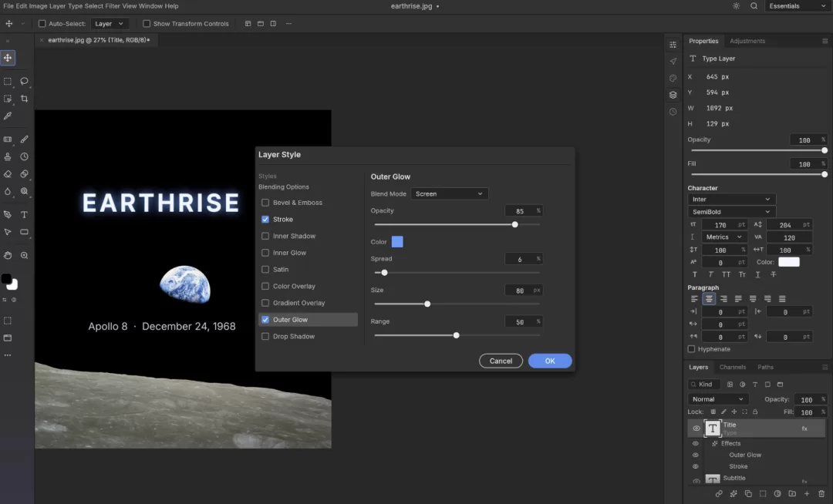Uncheck the Stroke style checkbox
The height and width of the screenshot is (504, 833).
[265, 219]
